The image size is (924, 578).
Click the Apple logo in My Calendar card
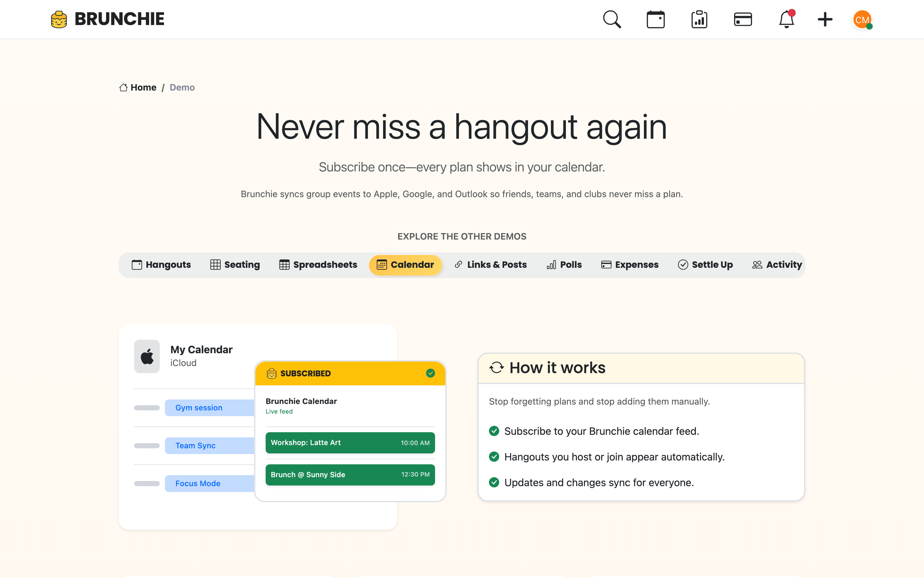coord(147,356)
